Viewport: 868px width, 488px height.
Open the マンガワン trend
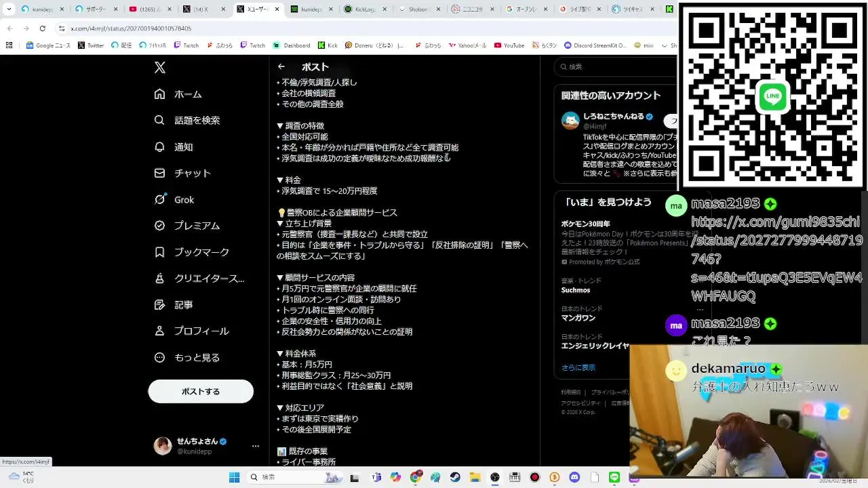point(578,318)
